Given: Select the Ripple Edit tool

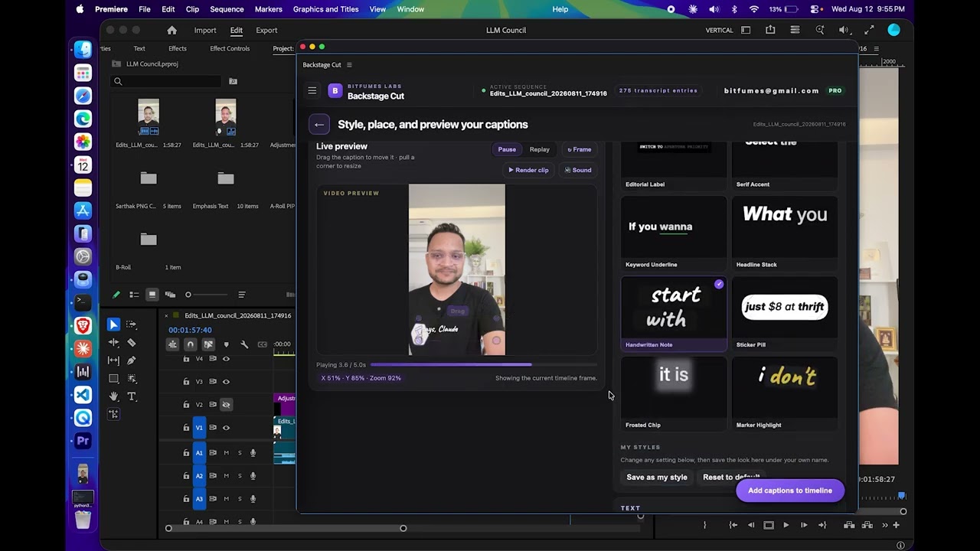Looking at the screenshot, I should point(113,342).
